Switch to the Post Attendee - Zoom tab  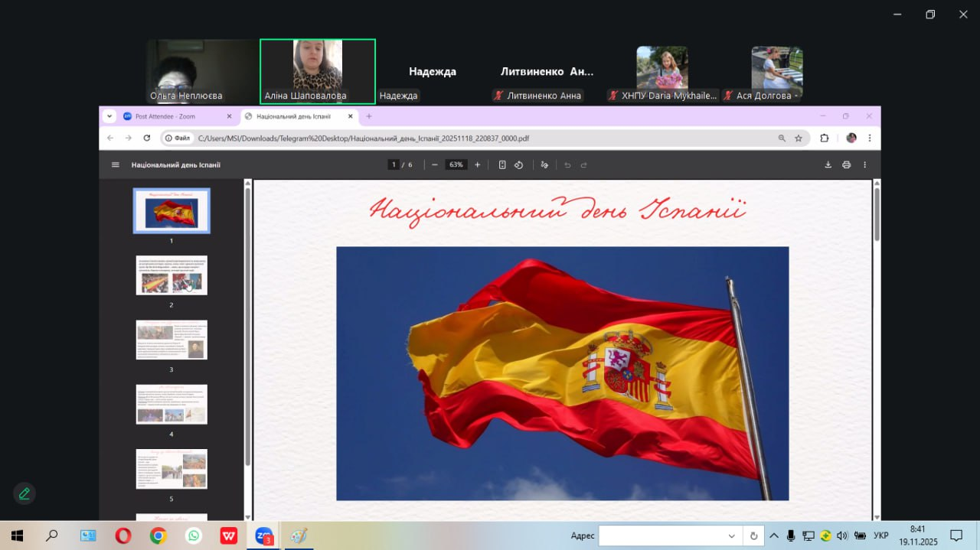(x=176, y=116)
